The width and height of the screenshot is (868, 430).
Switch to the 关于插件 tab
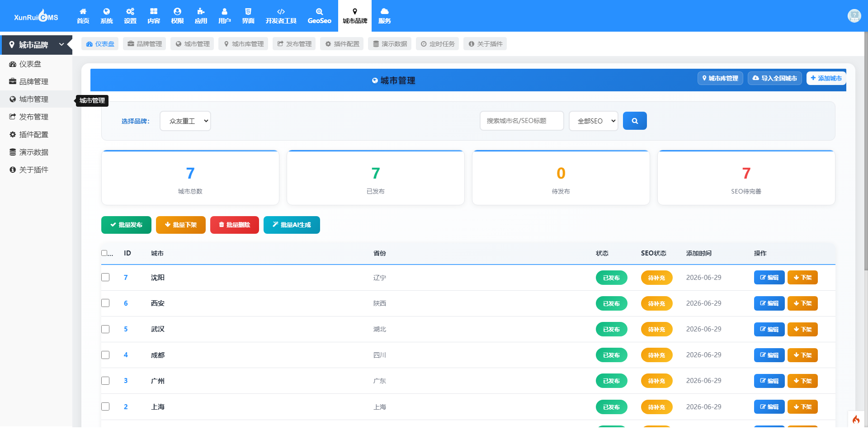pos(485,44)
